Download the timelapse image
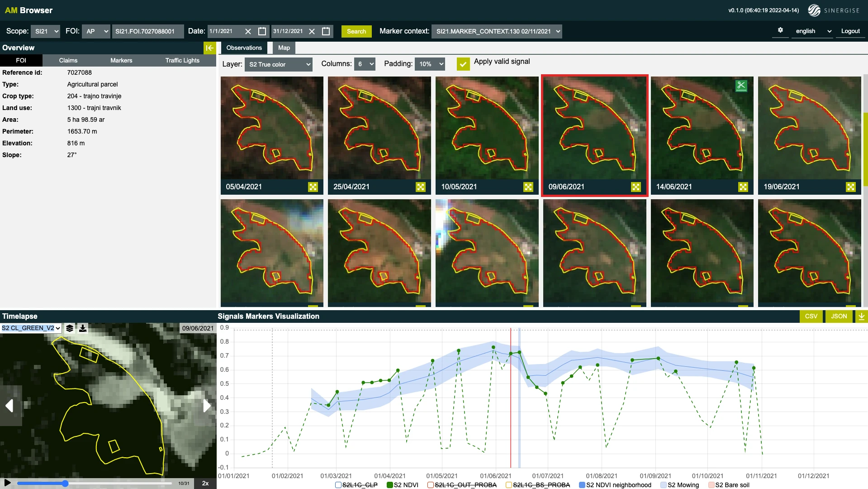Screen dimensions: 868x489 point(83,328)
